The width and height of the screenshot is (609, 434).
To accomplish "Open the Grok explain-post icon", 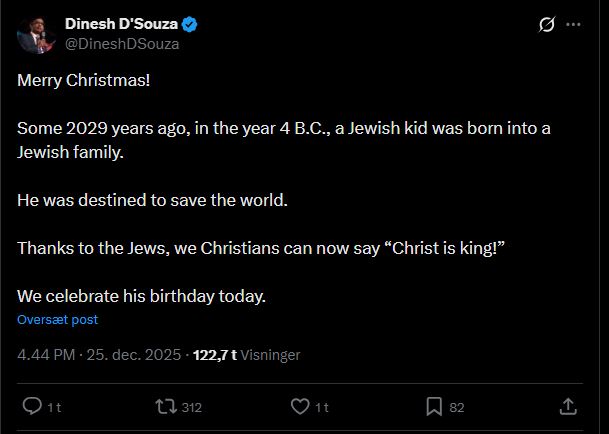I will tap(546, 24).
